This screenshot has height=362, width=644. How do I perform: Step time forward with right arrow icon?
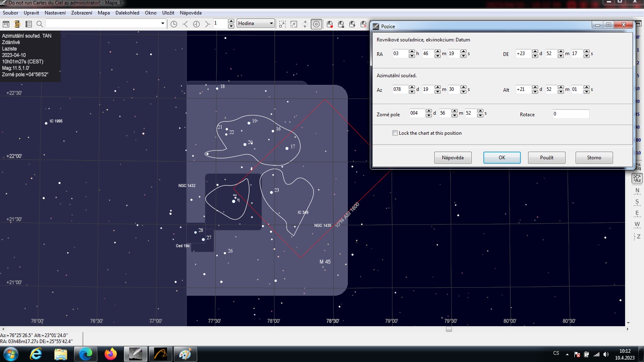coord(207,24)
